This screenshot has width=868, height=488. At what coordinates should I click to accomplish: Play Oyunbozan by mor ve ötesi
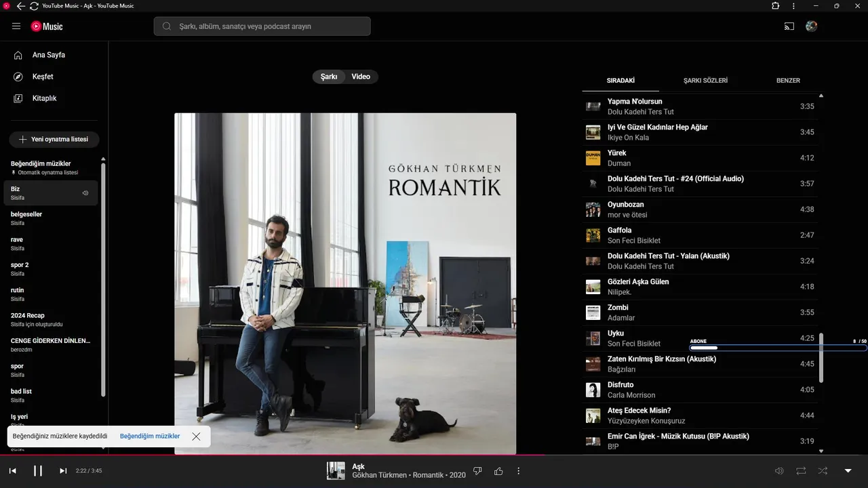click(700, 209)
